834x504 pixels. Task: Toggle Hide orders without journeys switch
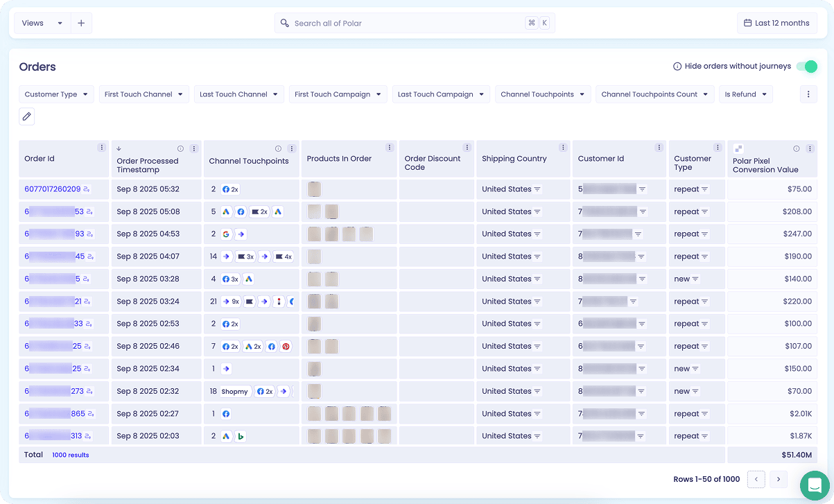point(806,67)
